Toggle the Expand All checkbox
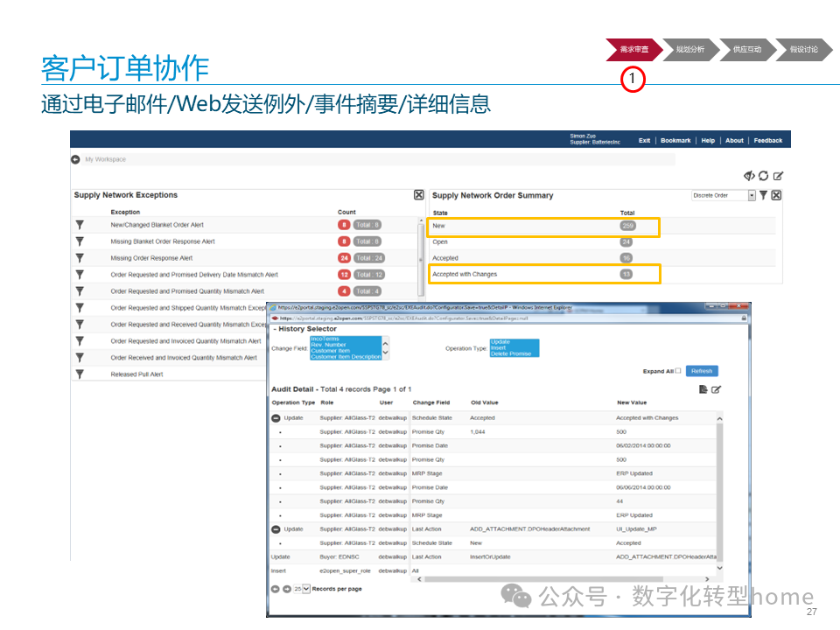Image resolution: width=840 pixels, height=630 pixels. (x=678, y=371)
